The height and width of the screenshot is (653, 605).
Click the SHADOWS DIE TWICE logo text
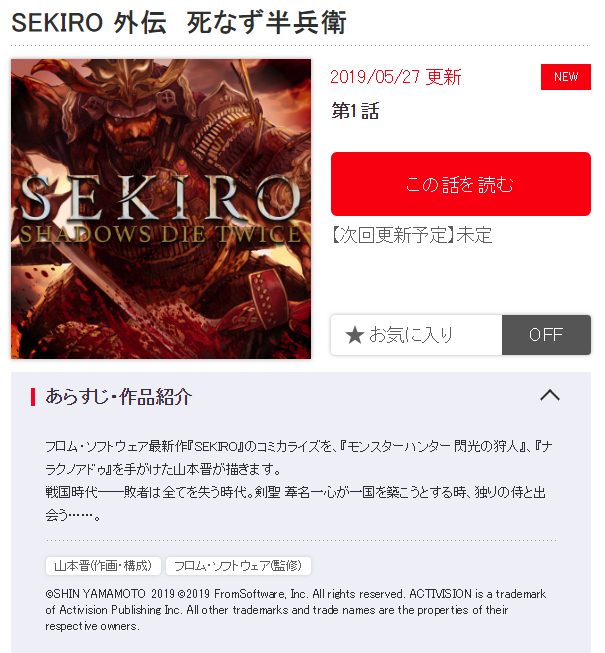161,234
